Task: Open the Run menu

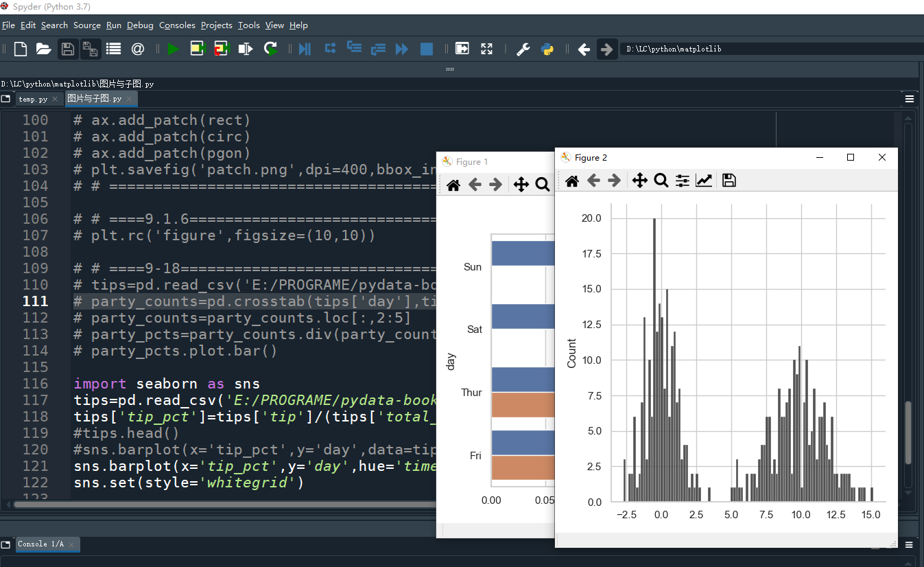Action: tap(114, 25)
